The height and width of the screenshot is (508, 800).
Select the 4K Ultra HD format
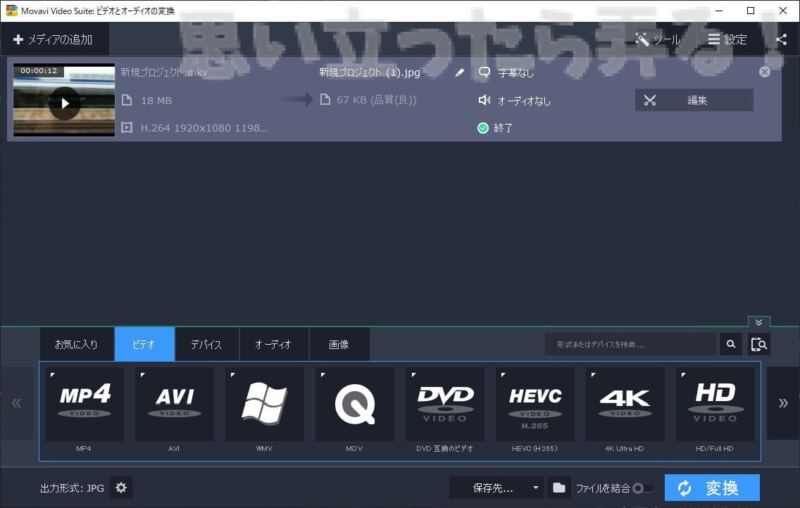625,404
